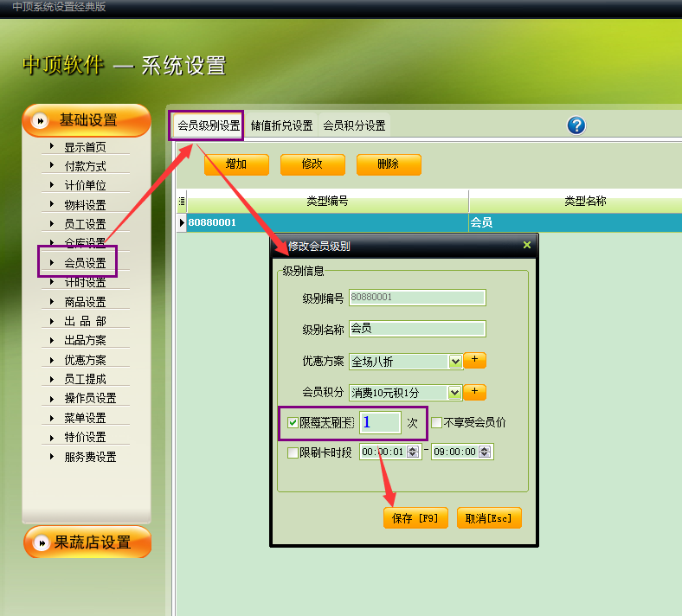682x616 pixels.
Task: Open 员工设置 in sidebar
Action: [85, 224]
